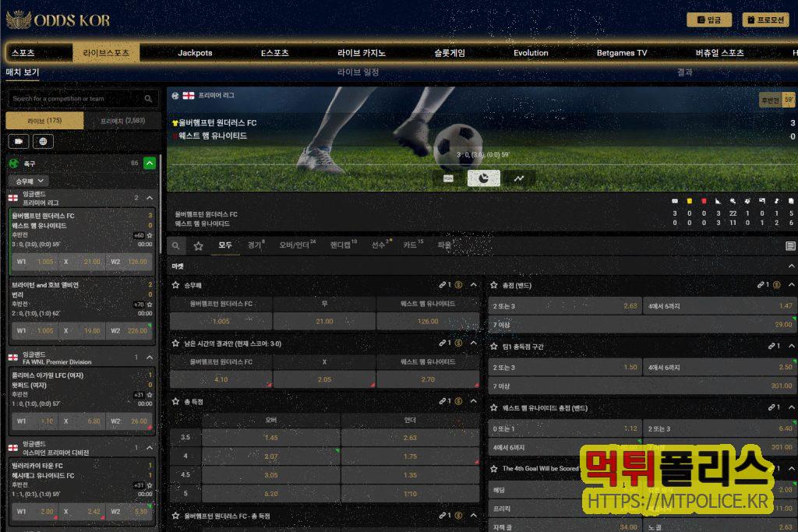Collapse the 승무패 market panel

(x=474, y=285)
